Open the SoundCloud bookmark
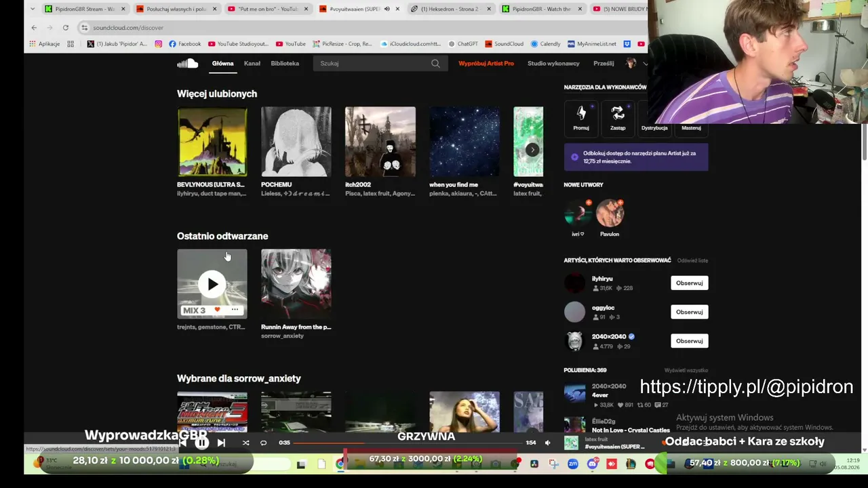The height and width of the screenshot is (488, 868). pyautogui.click(x=504, y=44)
